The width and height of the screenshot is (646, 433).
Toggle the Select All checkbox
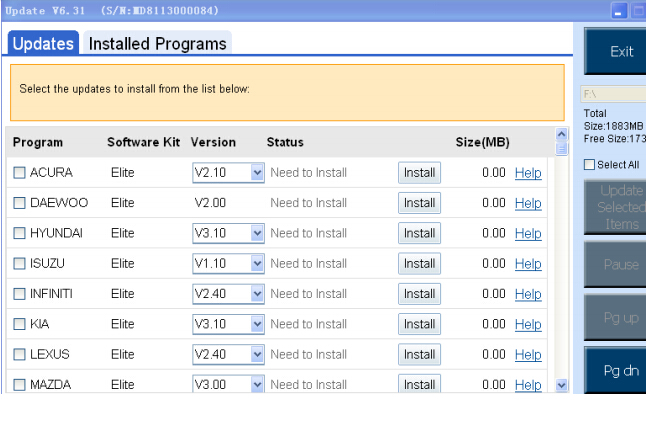590,164
